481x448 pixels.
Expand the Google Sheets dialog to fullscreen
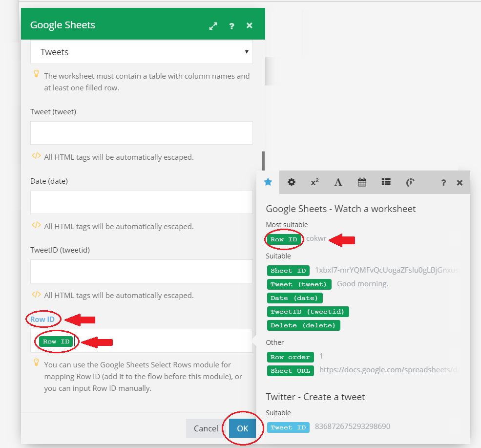click(213, 26)
